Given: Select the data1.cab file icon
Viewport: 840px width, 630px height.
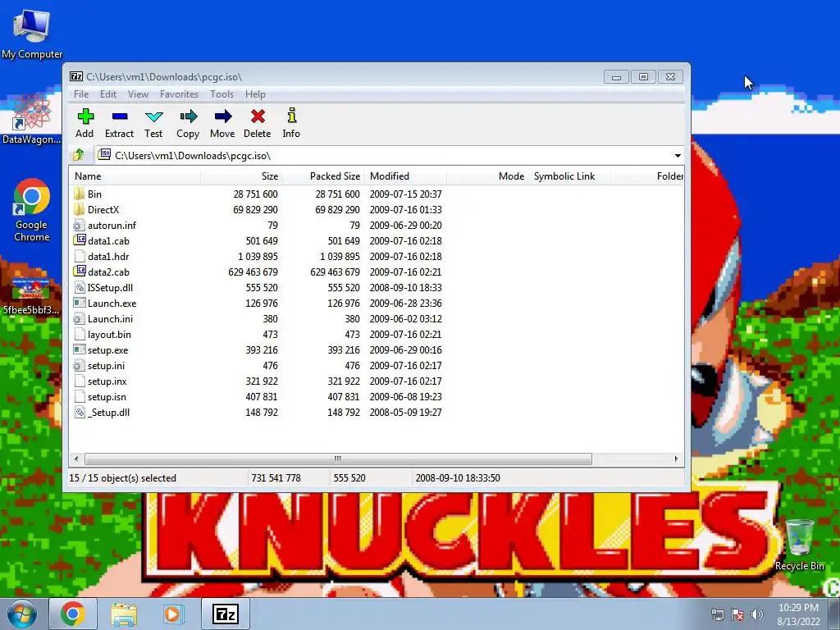Looking at the screenshot, I should (80, 240).
